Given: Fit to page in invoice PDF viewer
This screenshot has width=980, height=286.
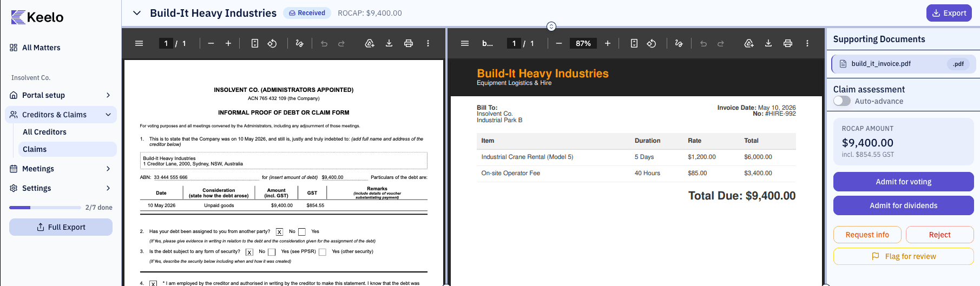Looking at the screenshot, I should tap(634, 43).
